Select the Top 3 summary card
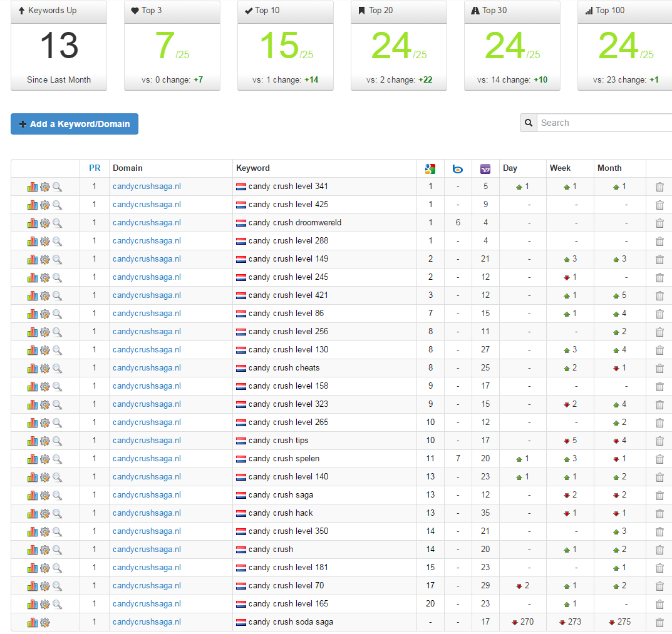672x634 pixels. coord(172,46)
